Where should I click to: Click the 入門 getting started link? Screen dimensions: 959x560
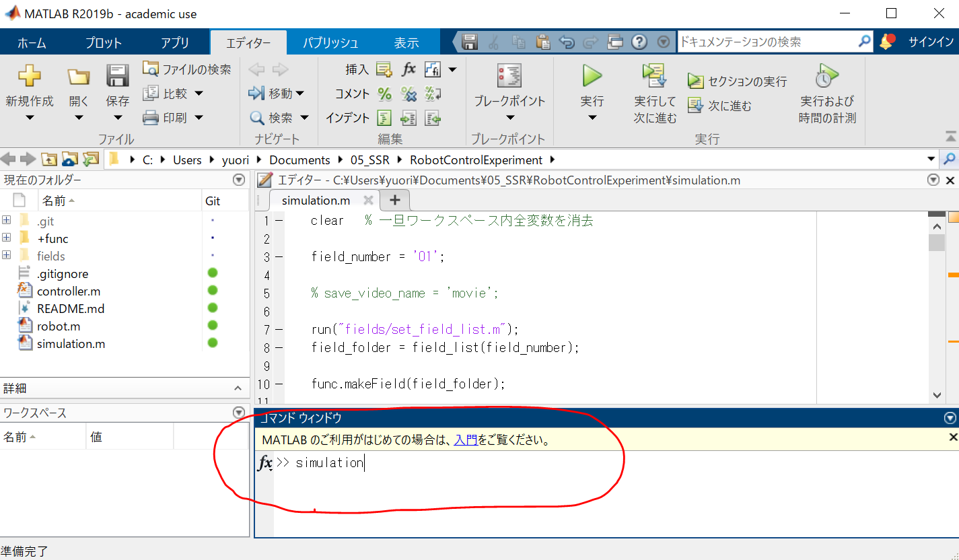(x=466, y=440)
